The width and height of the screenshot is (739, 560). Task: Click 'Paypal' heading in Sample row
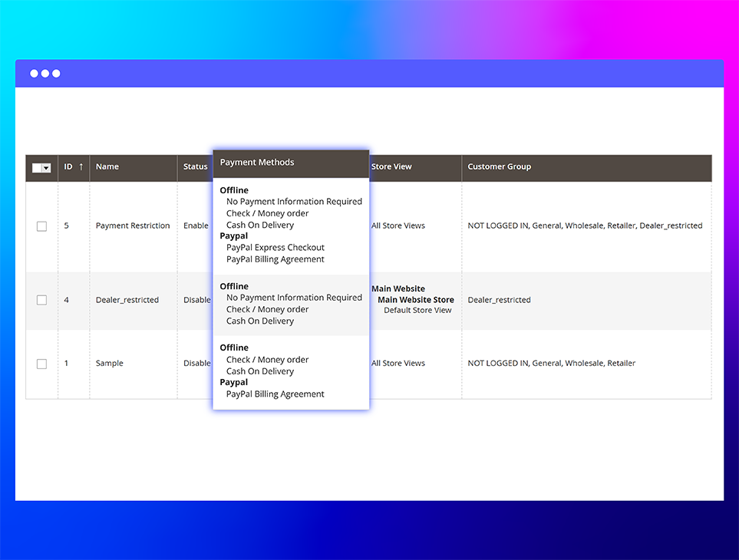234,383
